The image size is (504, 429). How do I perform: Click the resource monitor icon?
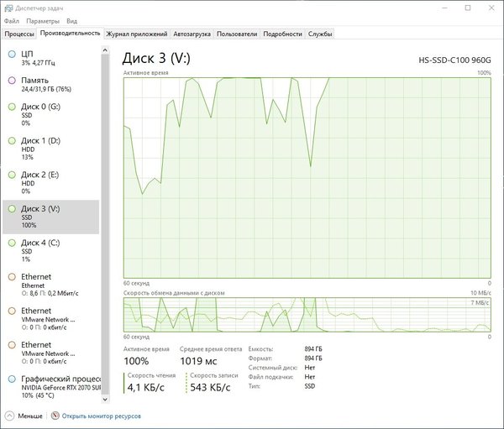click(x=55, y=416)
